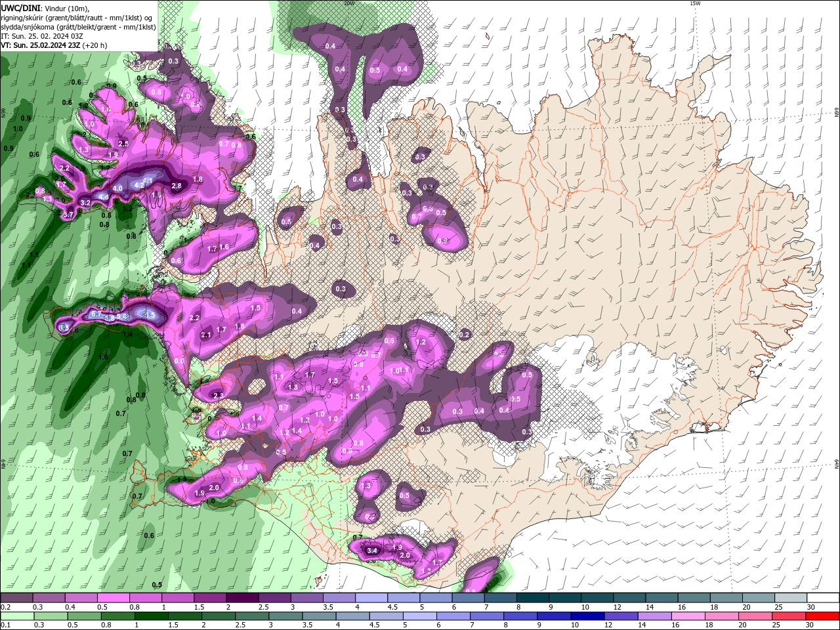Select the pale green 0.1 swatch in rain legend
Viewport: 840px width, 630px height.
click(17, 616)
